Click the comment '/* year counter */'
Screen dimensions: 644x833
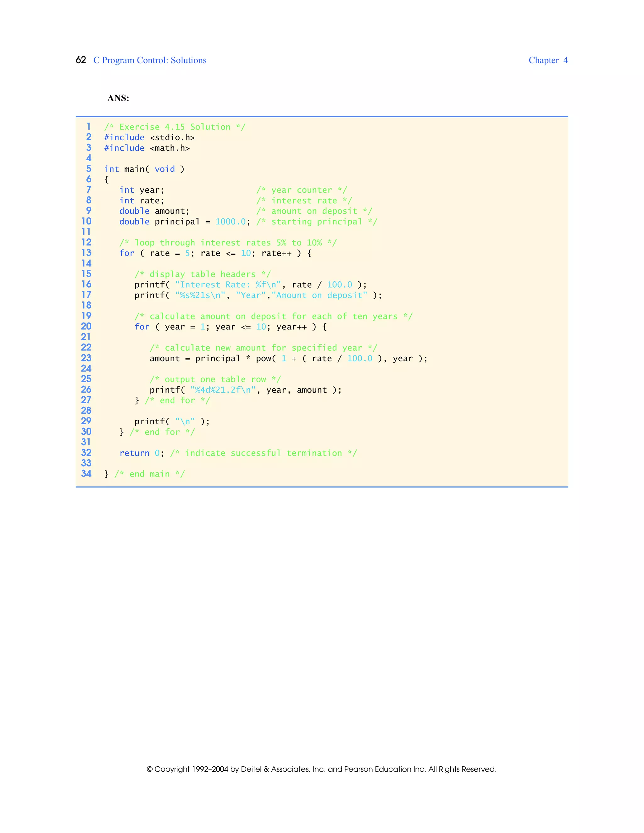pos(301,190)
